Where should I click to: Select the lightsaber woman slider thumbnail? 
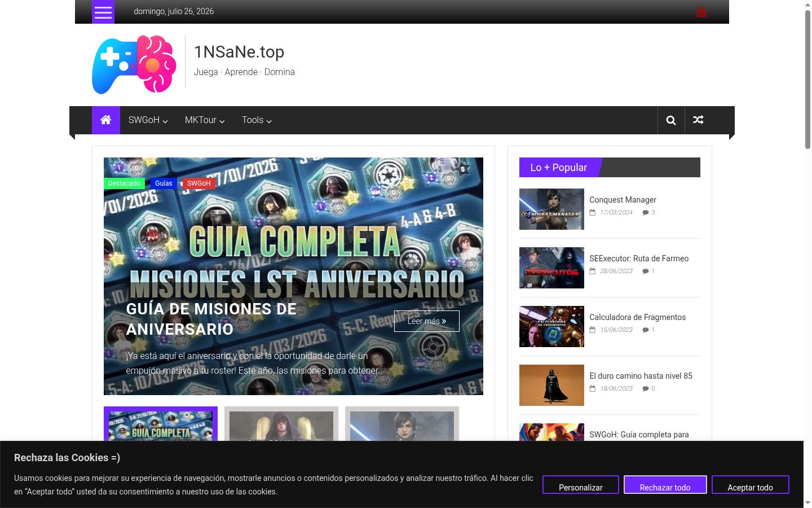[x=402, y=424]
